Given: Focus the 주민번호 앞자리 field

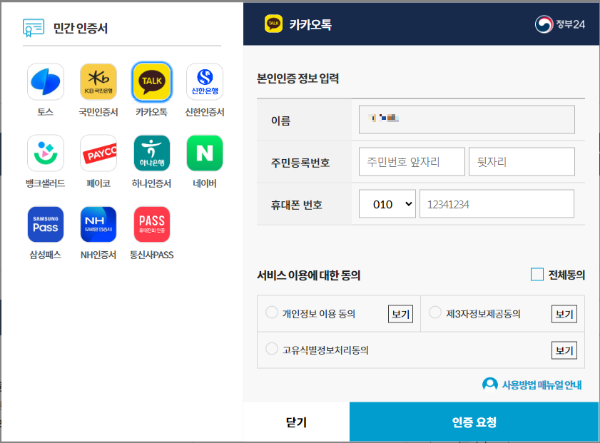Looking at the screenshot, I should [412, 162].
